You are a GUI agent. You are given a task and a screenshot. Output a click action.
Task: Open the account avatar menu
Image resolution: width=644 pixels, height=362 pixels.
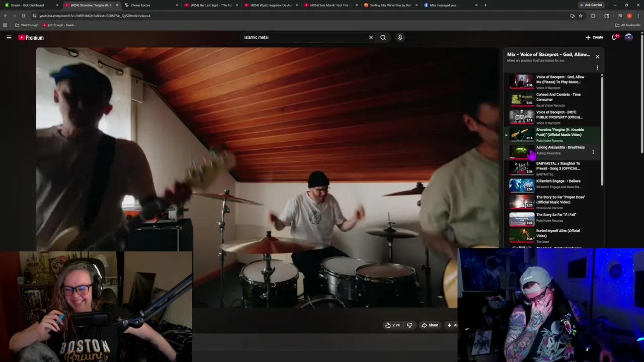pyautogui.click(x=628, y=37)
